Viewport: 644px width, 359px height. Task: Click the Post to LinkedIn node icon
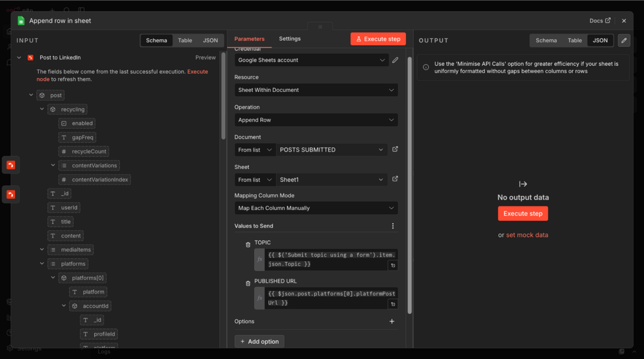pos(30,58)
